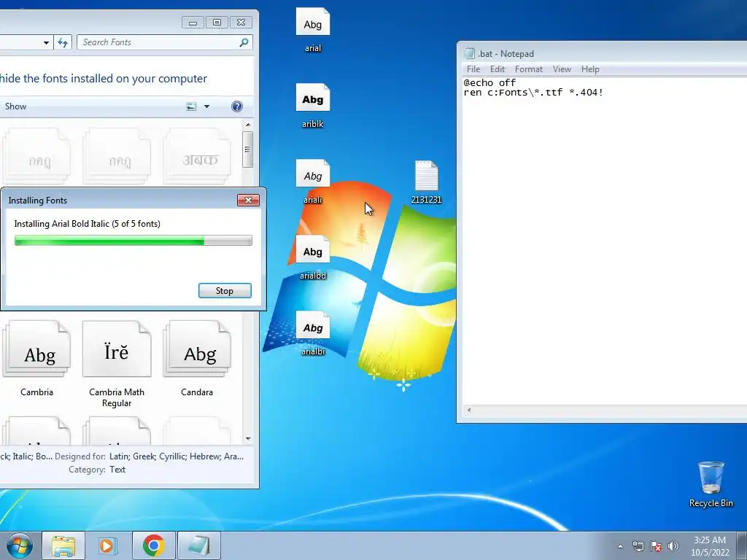This screenshot has height=560, width=747.
Task: Stop the font installation
Action: point(225,290)
